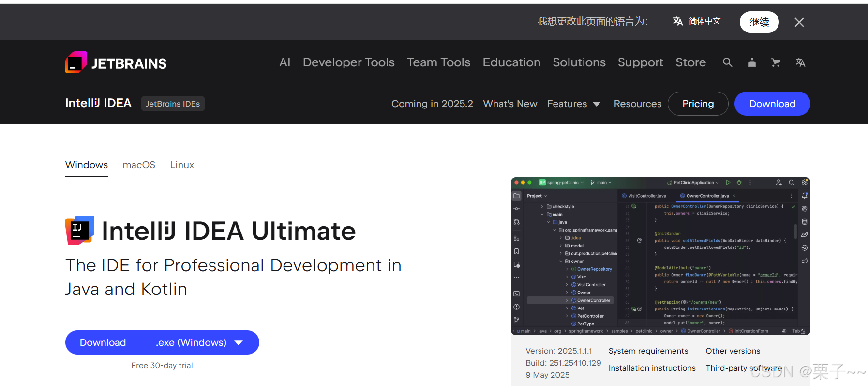Switch to the Linux tab
The width and height of the screenshot is (868, 386).
coord(182,165)
